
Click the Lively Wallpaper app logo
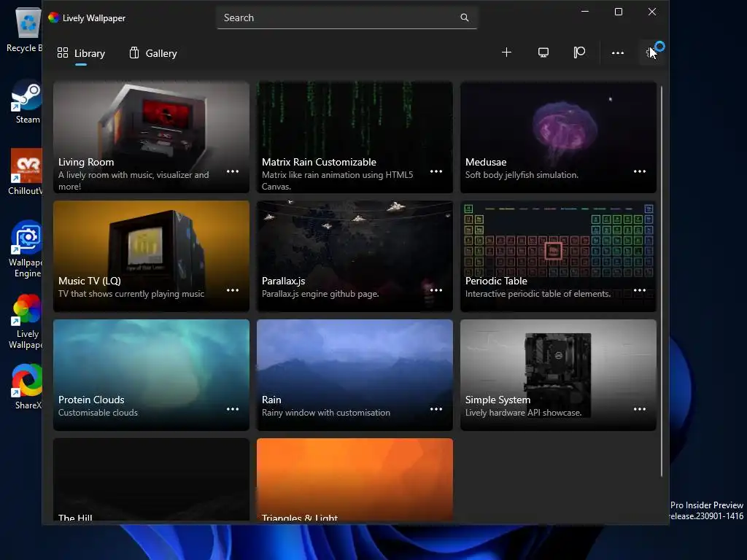[53, 17]
